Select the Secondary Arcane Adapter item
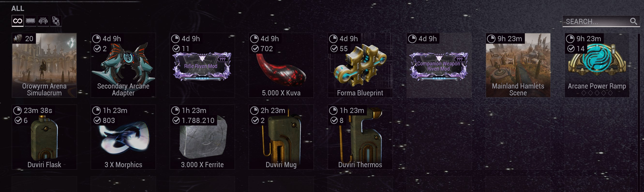 pyautogui.click(x=123, y=65)
